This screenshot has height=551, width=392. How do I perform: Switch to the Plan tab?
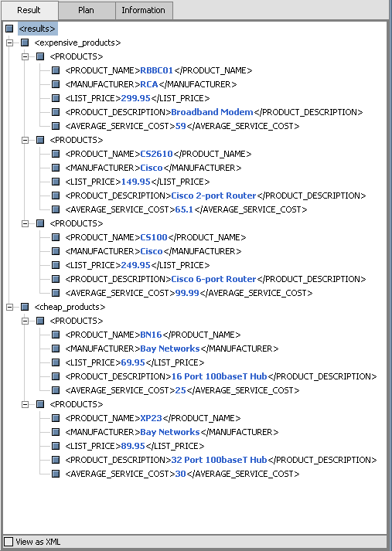(x=87, y=10)
